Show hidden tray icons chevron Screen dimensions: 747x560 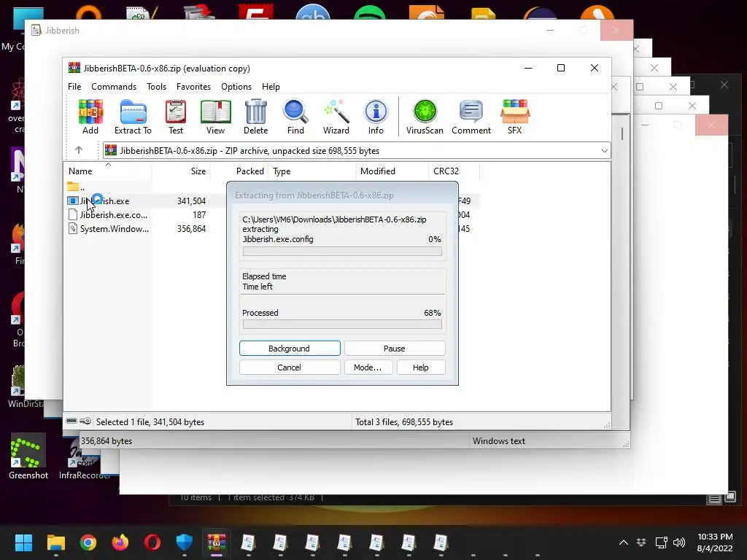[623, 542]
